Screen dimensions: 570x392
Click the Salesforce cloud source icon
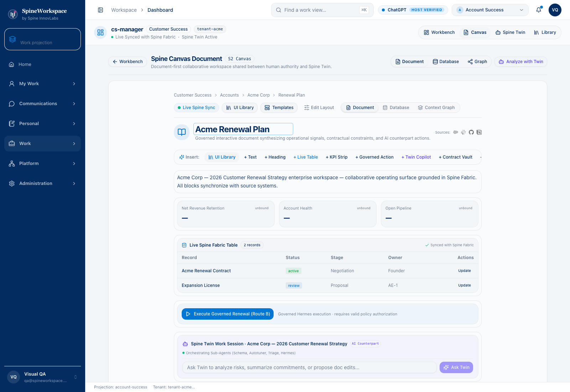click(456, 132)
